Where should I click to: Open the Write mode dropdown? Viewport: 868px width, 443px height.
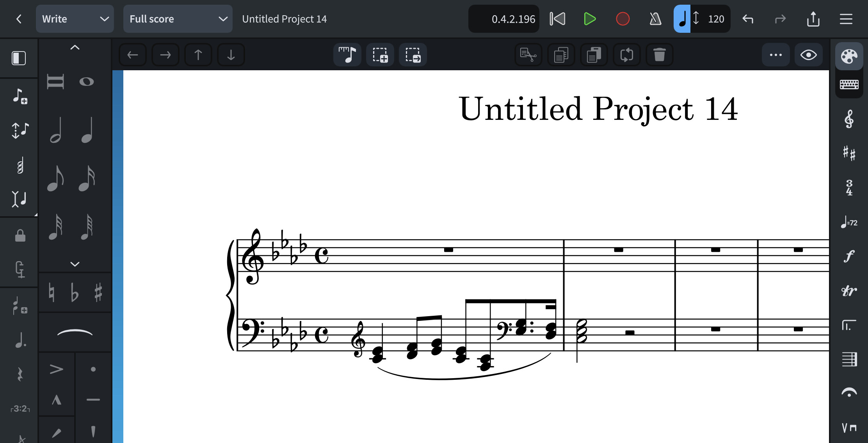click(x=75, y=19)
